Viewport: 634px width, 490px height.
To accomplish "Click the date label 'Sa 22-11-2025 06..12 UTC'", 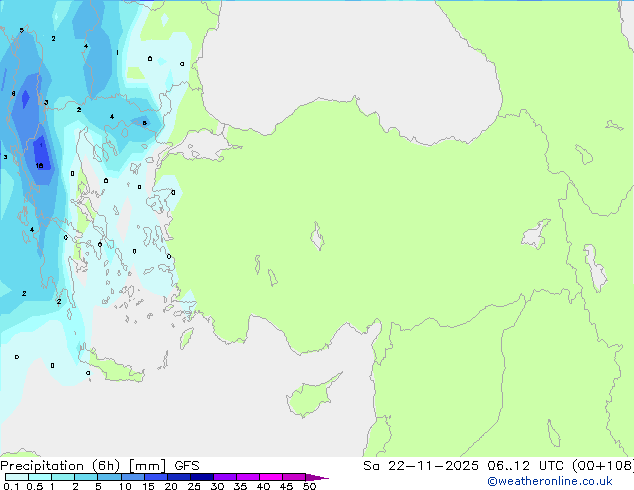I will [x=466, y=466].
